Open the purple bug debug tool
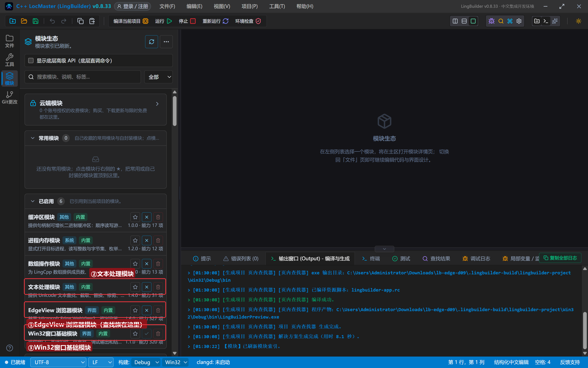This screenshot has width=588, height=368. pos(491,21)
